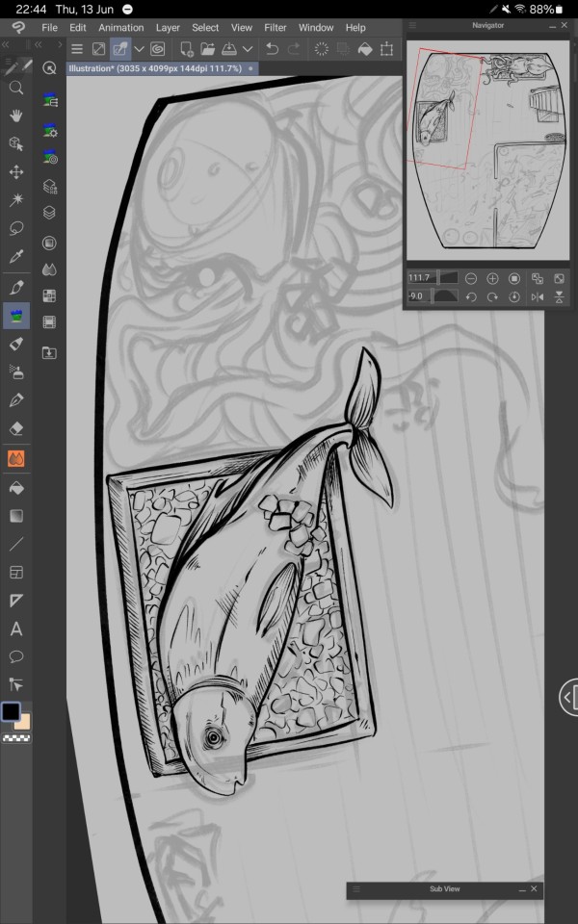Select the Lasso selection tool

click(x=16, y=229)
